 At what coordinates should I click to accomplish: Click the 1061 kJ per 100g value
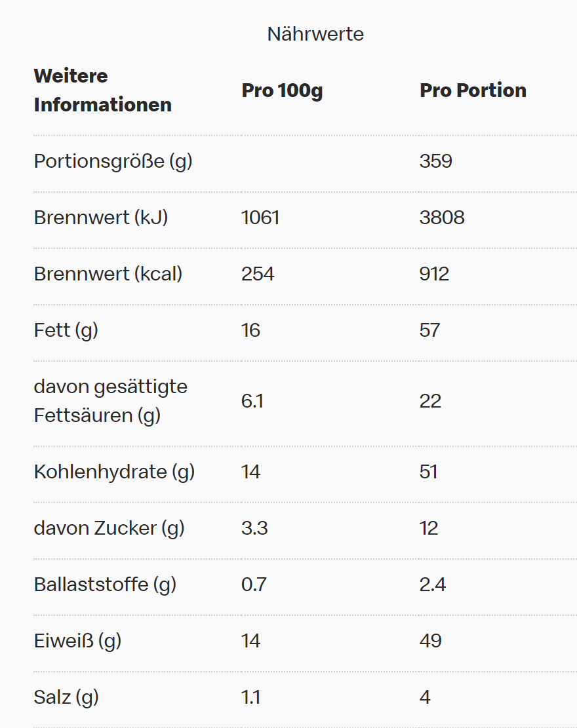tap(260, 218)
